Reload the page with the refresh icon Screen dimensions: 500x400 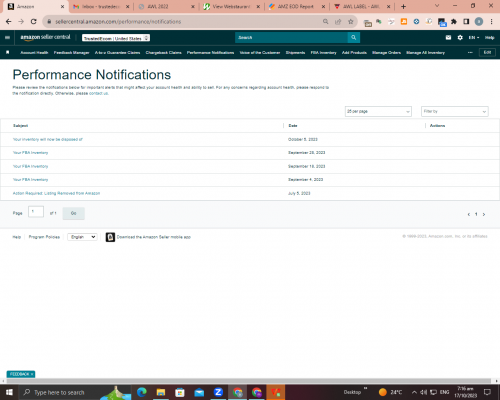pos(33,22)
